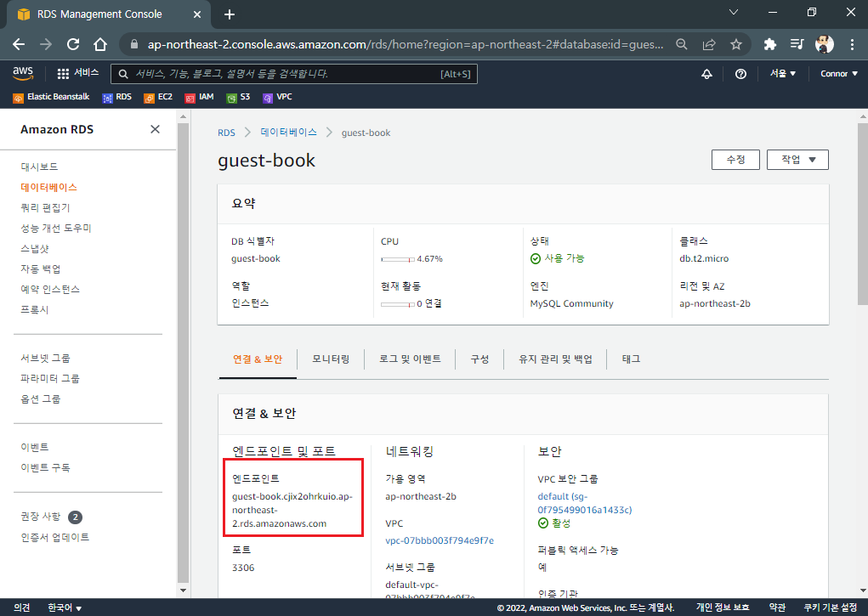Click the browser back arrow
This screenshot has width=868, height=616.
pyautogui.click(x=19, y=44)
